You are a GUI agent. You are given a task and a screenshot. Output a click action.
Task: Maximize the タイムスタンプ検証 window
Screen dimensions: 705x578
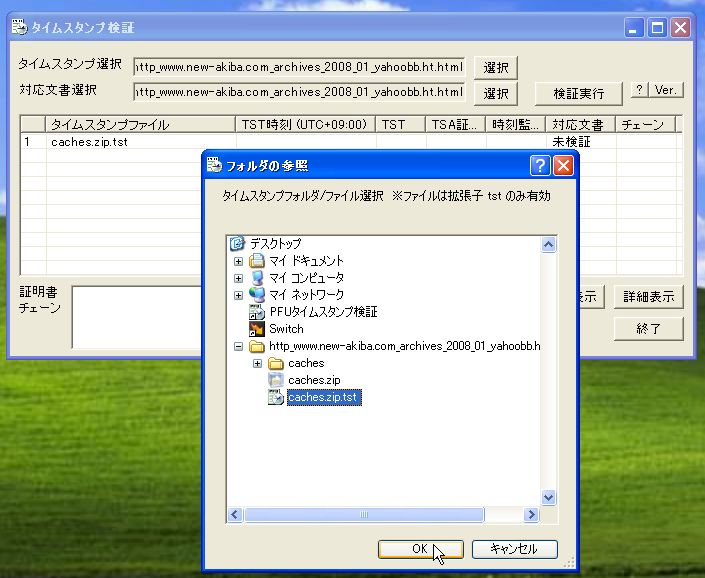click(x=657, y=28)
